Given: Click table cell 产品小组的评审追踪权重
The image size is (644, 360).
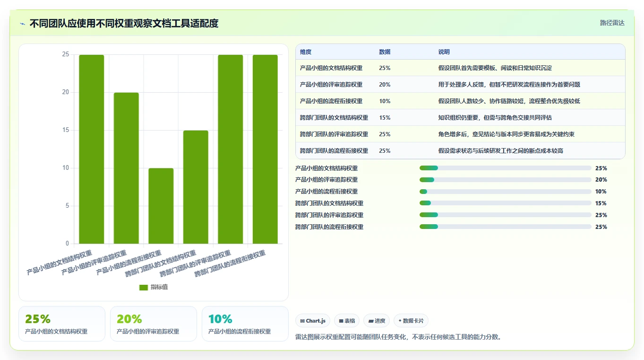Looking at the screenshot, I should tap(331, 85).
